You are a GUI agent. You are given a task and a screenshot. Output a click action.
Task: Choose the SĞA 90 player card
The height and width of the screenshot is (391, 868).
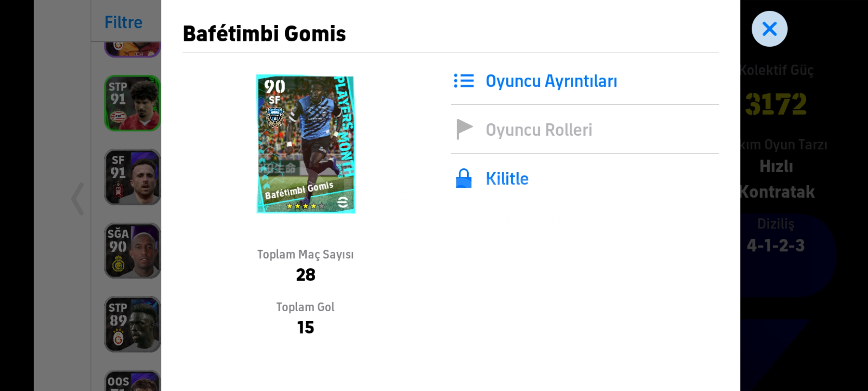pos(133,251)
